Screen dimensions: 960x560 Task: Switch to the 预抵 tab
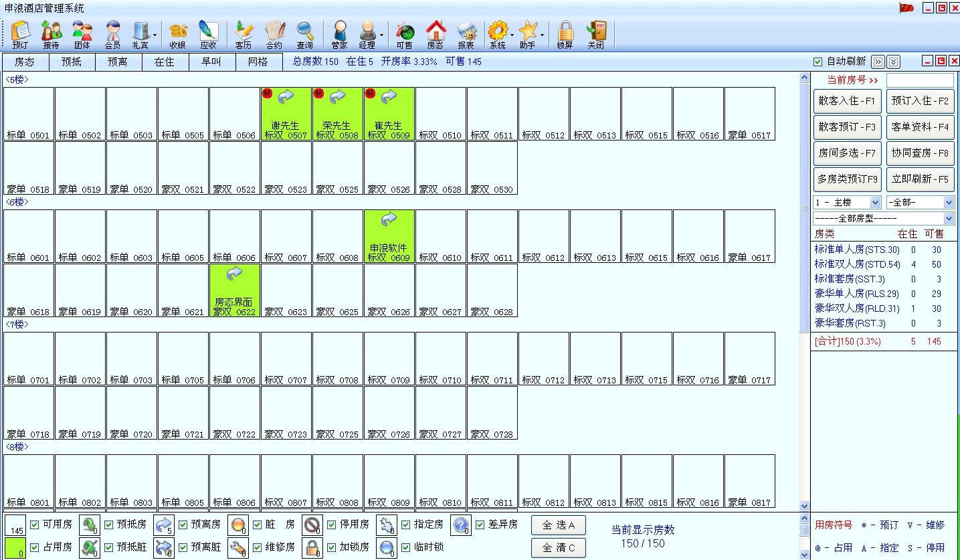72,62
